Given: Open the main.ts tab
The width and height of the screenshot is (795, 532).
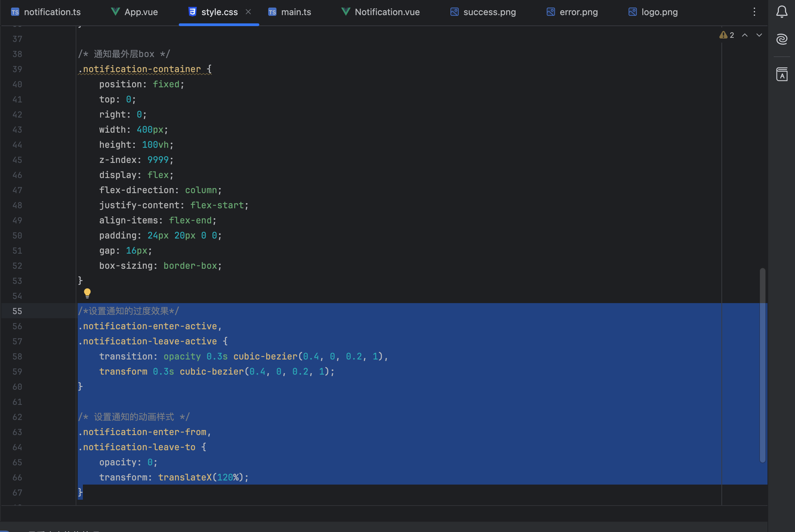Looking at the screenshot, I should point(296,12).
